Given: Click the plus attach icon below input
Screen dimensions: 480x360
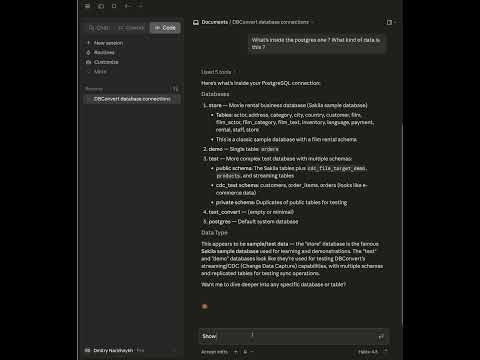Looking at the screenshot, I should pyautogui.click(x=236, y=352).
